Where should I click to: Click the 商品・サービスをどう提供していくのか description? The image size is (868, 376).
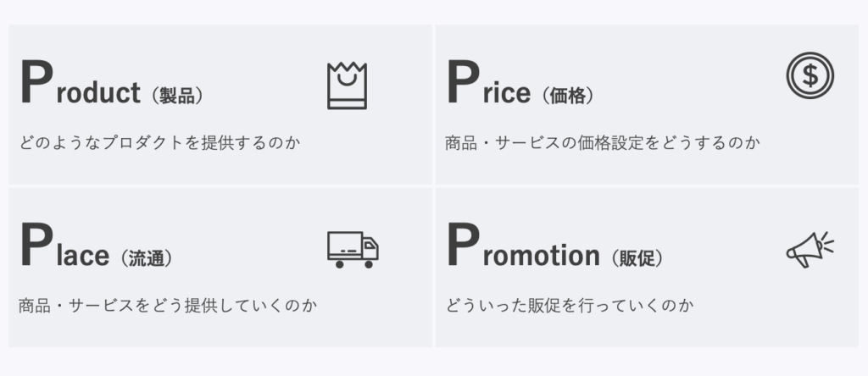click(x=168, y=305)
